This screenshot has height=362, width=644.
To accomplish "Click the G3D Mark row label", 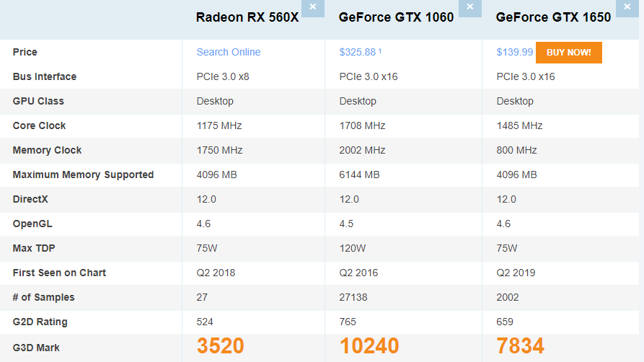I will [x=36, y=348].
